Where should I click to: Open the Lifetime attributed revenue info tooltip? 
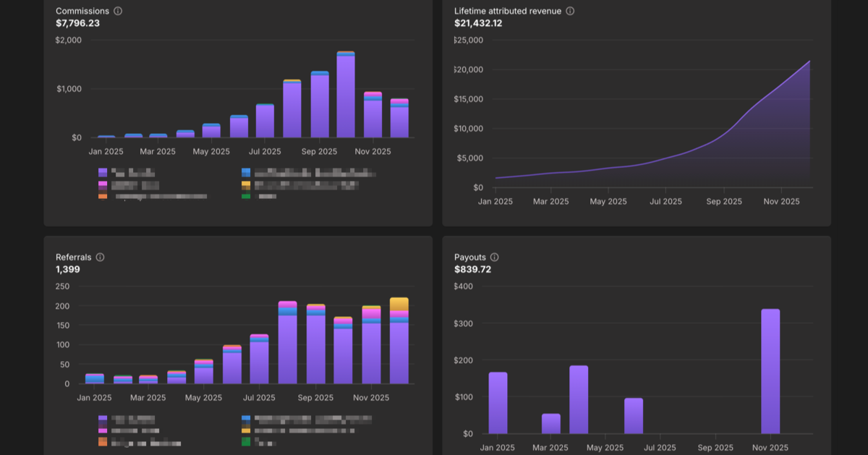[x=571, y=11]
